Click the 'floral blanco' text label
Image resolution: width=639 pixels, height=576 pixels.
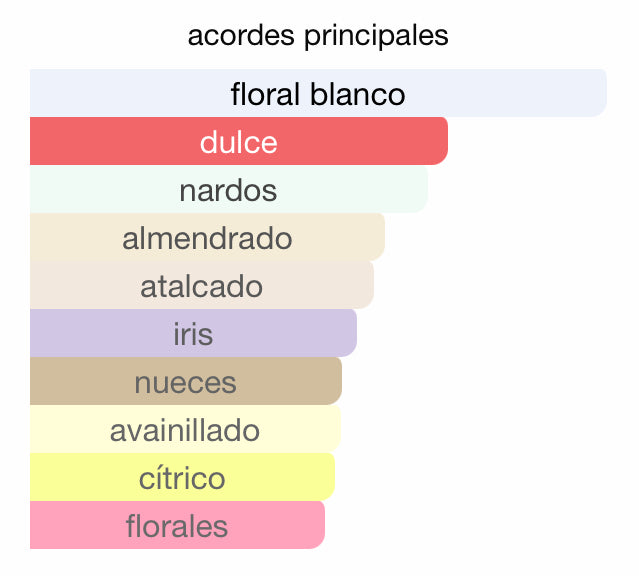point(318,94)
